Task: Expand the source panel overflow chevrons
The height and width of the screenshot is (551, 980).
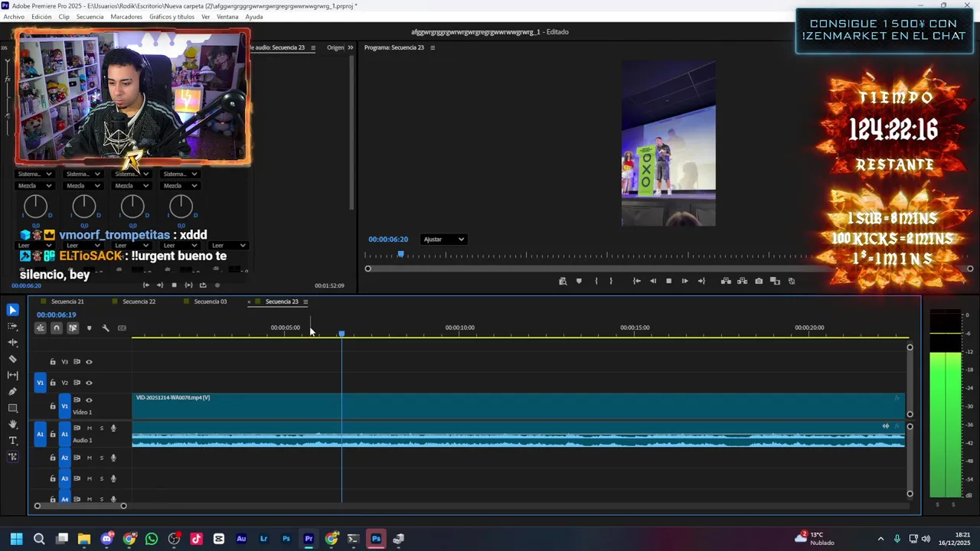Action: 351,47
